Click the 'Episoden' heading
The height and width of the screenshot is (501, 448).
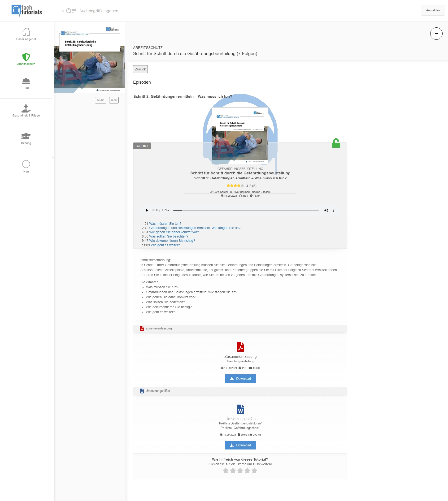[142, 82]
